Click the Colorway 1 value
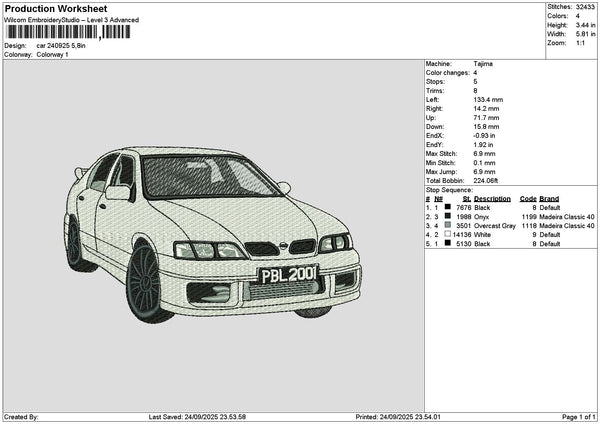This screenshot has width=600, height=424. [x=53, y=54]
